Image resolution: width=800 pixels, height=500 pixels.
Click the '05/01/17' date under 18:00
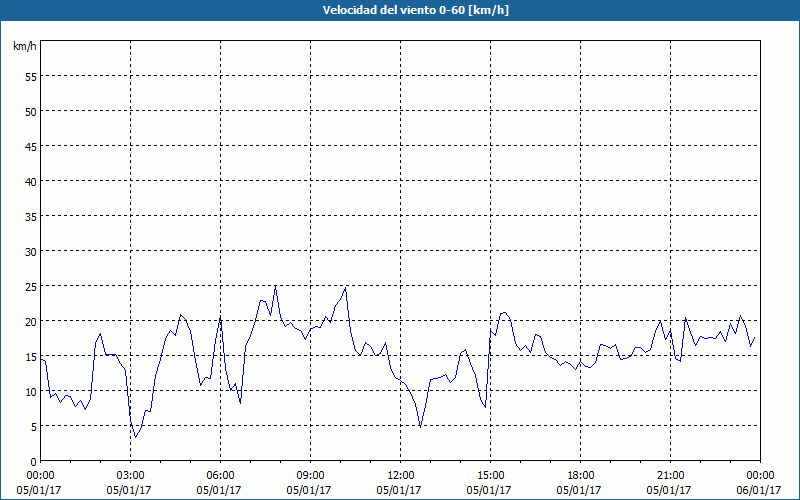point(580,490)
